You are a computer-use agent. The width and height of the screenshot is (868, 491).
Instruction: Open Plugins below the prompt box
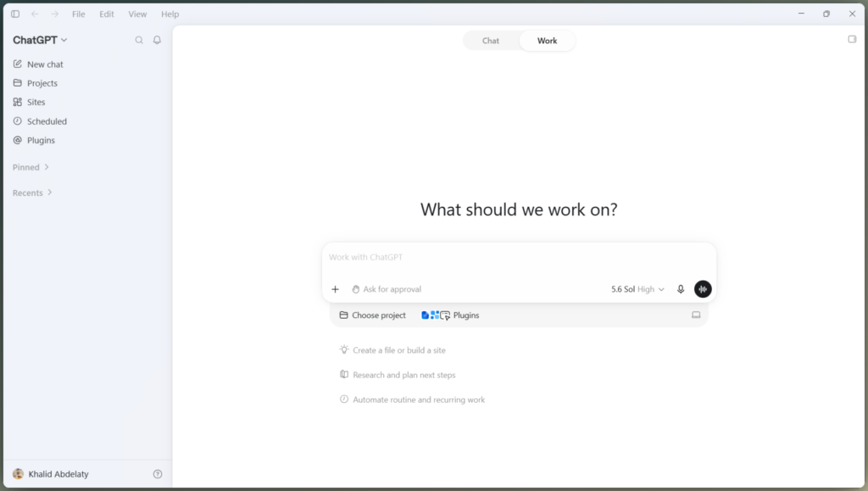[x=450, y=315]
